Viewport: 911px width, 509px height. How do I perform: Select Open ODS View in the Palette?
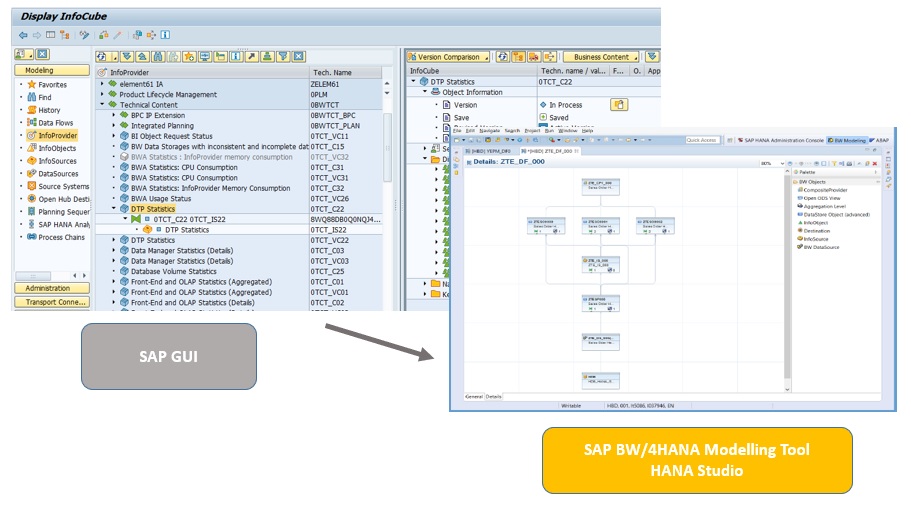[x=818, y=198]
